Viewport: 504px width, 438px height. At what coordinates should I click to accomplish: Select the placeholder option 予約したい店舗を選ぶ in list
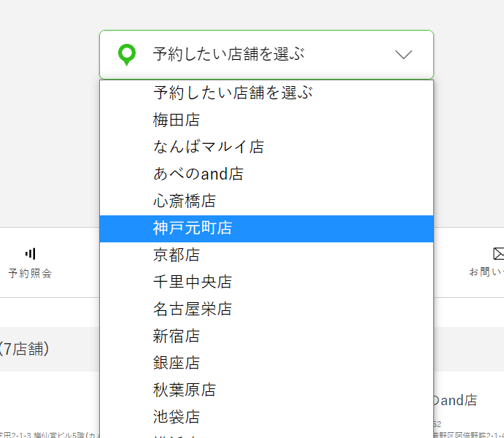point(233,93)
